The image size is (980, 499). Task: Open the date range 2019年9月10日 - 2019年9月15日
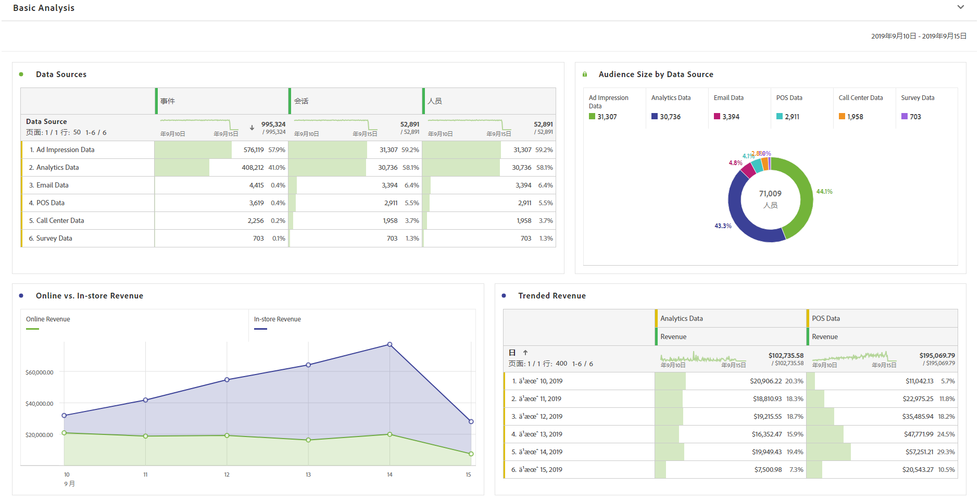919,36
